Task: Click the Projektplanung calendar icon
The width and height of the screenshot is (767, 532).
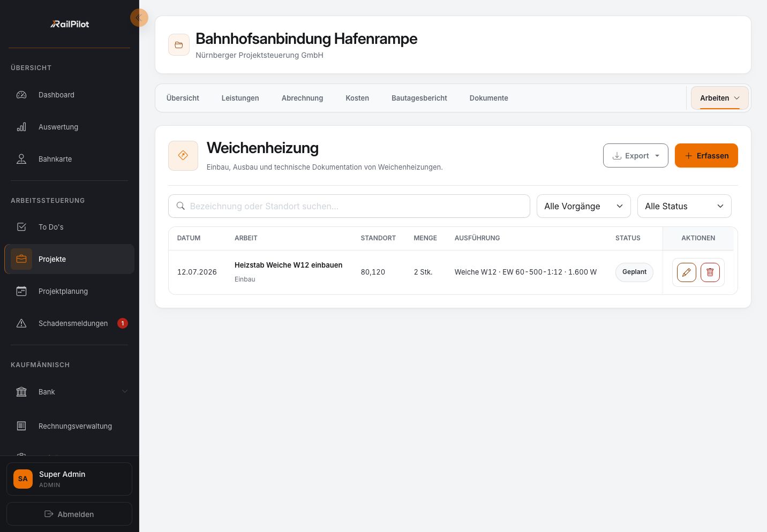Action: (21, 291)
